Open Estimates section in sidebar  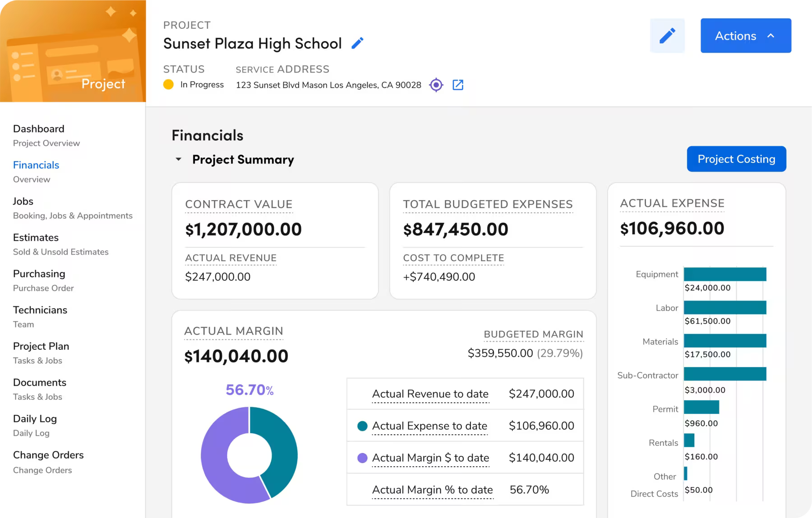click(36, 238)
